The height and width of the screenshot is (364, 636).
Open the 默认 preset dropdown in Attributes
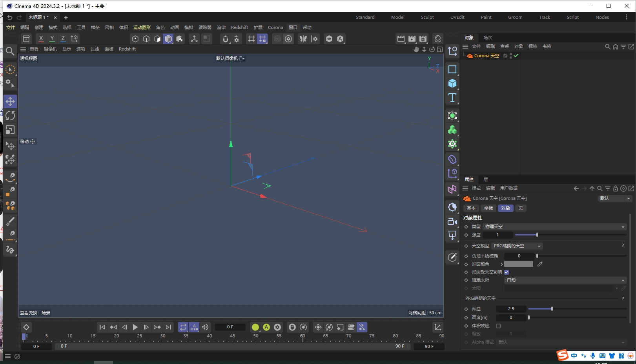(x=615, y=199)
